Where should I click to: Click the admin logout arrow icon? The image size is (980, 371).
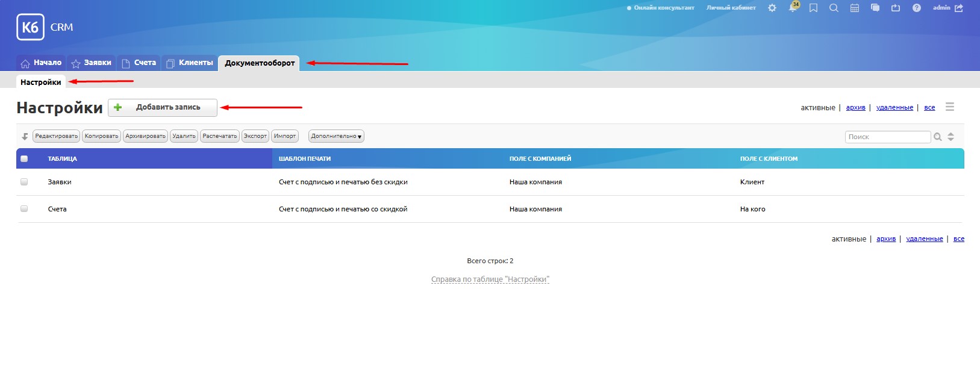(959, 8)
